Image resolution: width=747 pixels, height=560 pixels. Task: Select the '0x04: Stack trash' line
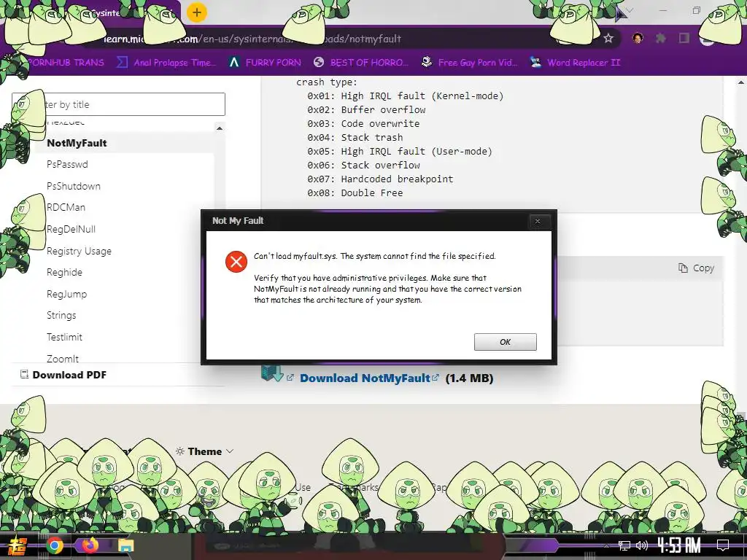point(355,137)
